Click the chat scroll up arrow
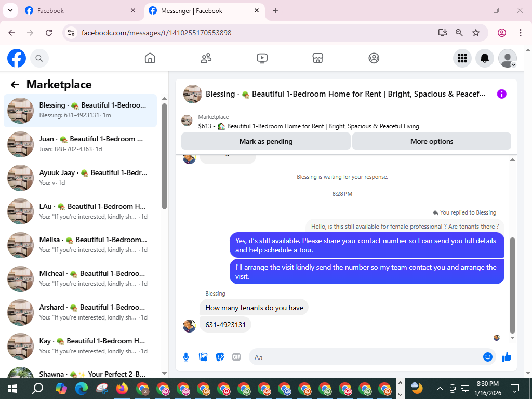Screen dimensions: 532x399 (512, 159)
